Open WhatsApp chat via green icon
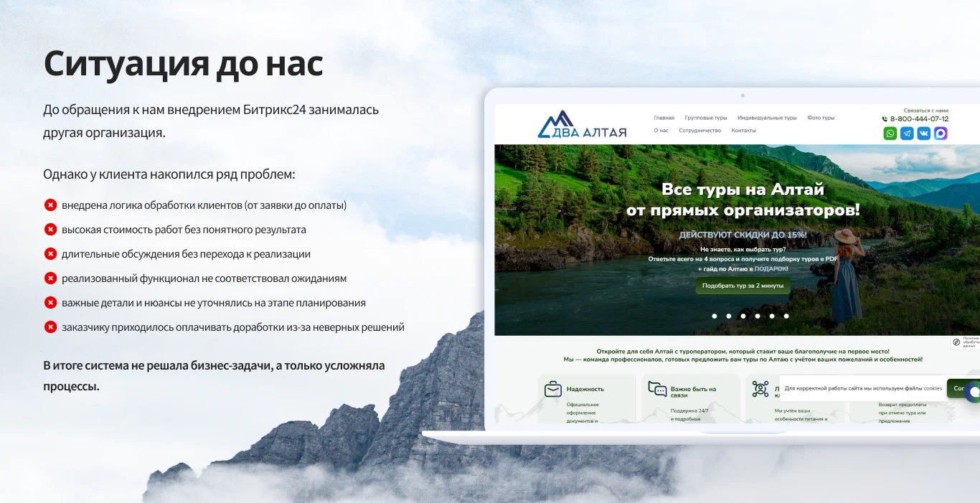 pyautogui.click(x=890, y=133)
